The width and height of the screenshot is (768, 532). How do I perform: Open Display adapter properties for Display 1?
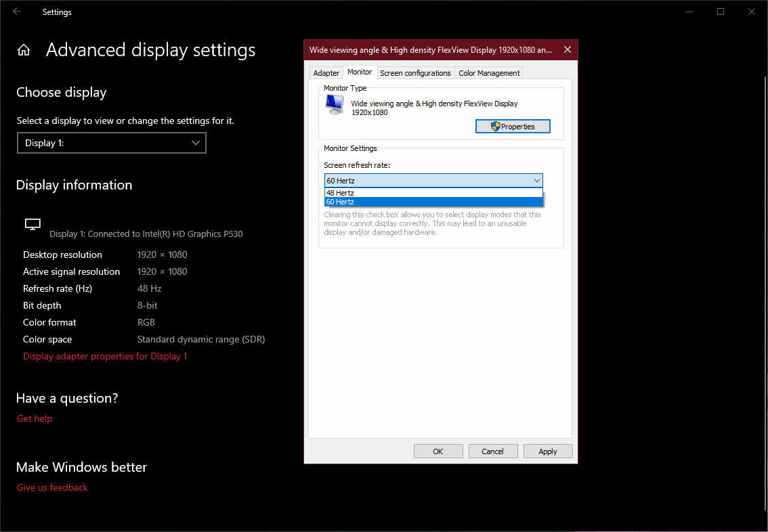click(105, 356)
